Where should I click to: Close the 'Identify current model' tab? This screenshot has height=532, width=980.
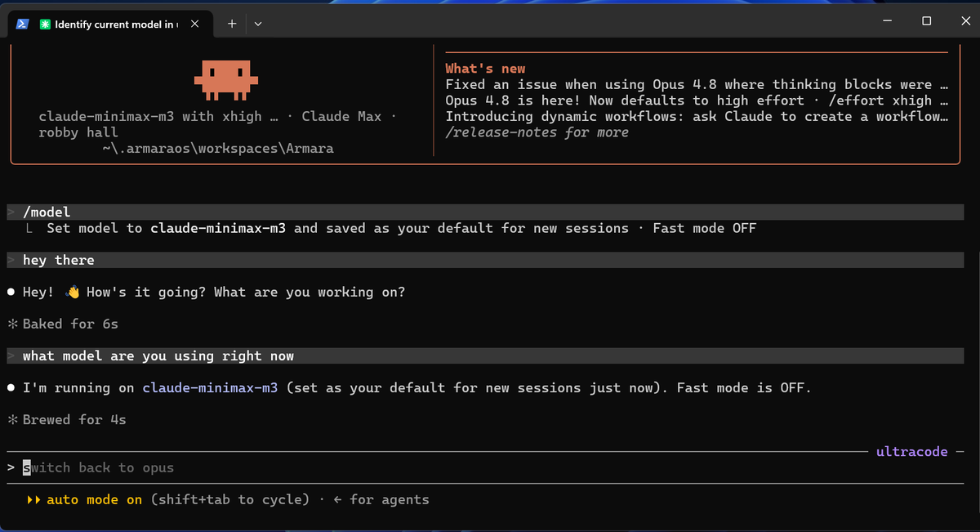coord(194,25)
